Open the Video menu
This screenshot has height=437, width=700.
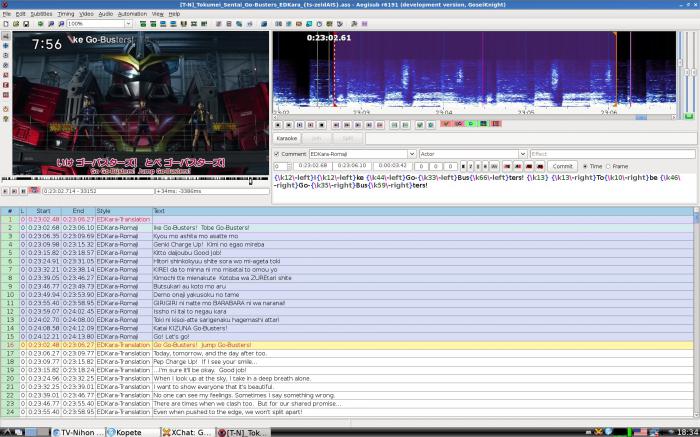pyautogui.click(x=87, y=14)
